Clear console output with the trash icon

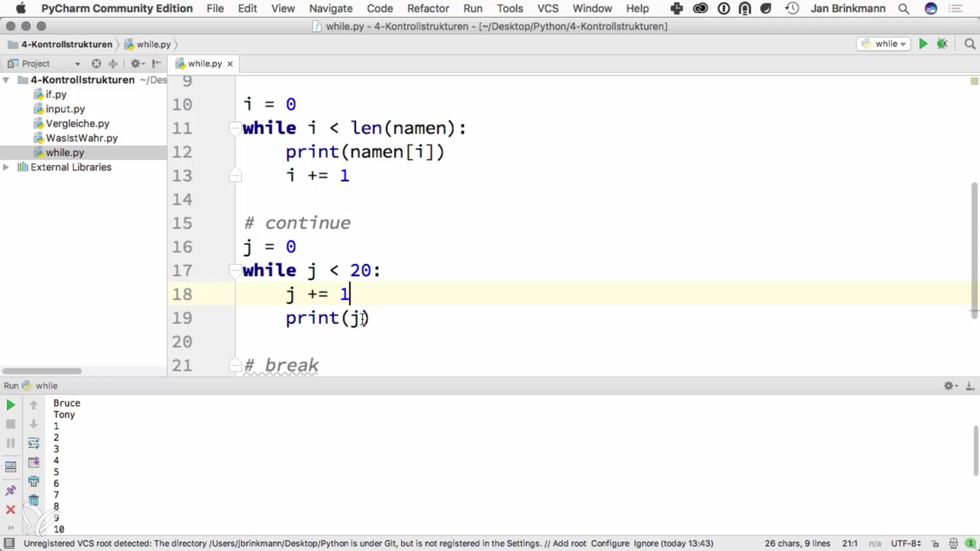point(34,500)
